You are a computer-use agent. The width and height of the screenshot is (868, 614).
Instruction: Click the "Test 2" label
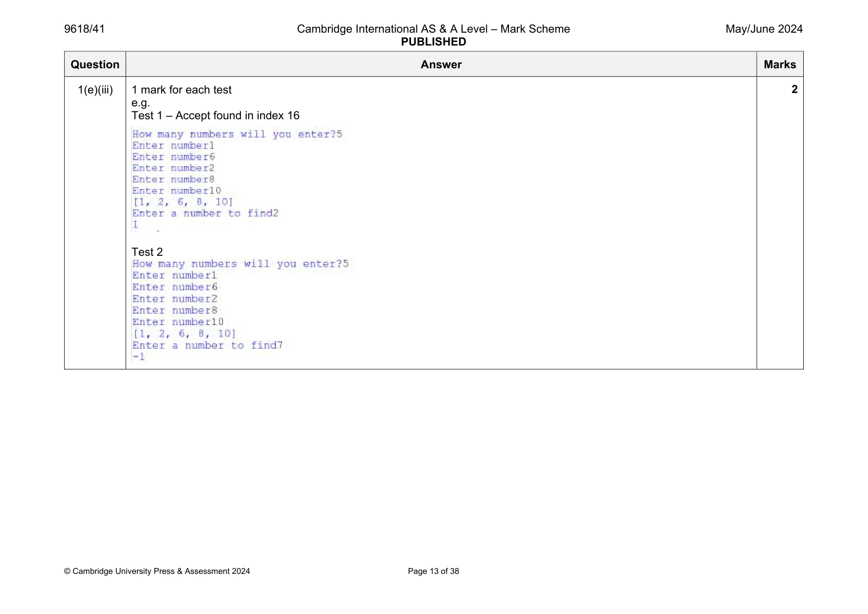(x=147, y=252)
